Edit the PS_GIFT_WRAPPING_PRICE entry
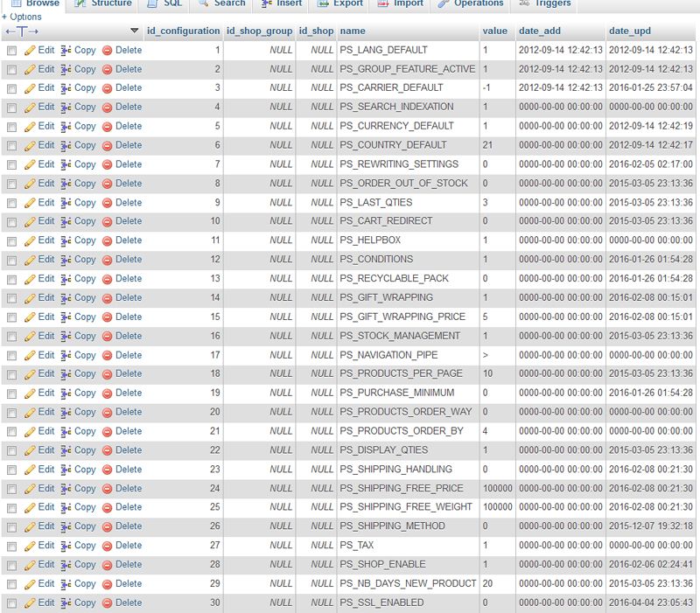This screenshot has width=700, height=613. (x=45, y=317)
